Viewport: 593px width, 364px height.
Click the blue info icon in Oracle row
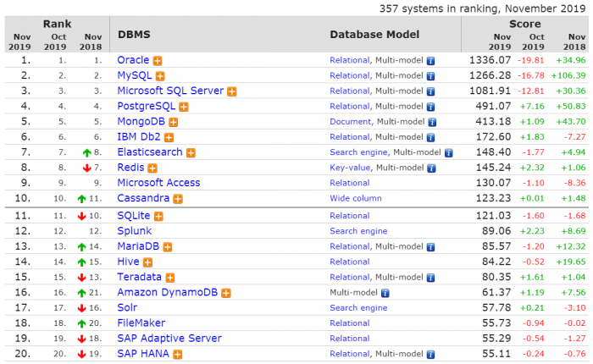click(430, 61)
